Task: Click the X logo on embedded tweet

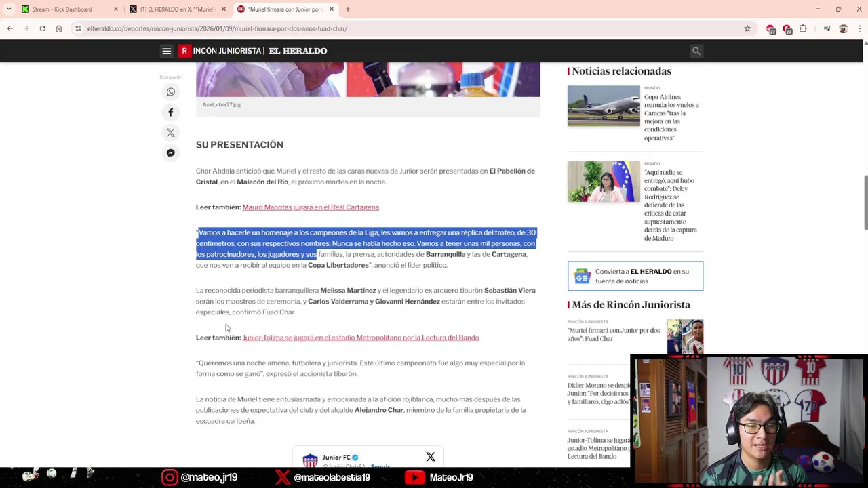Action: [431, 457]
